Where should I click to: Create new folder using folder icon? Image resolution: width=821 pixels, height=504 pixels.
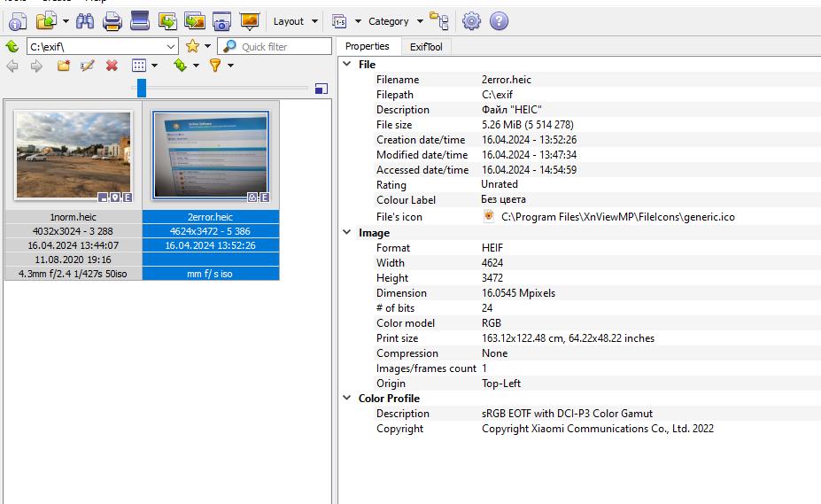63,66
